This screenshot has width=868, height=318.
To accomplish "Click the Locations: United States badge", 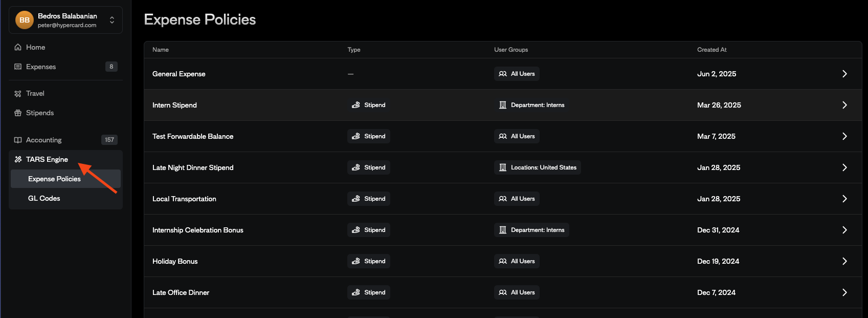I will click(x=537, y=167).
